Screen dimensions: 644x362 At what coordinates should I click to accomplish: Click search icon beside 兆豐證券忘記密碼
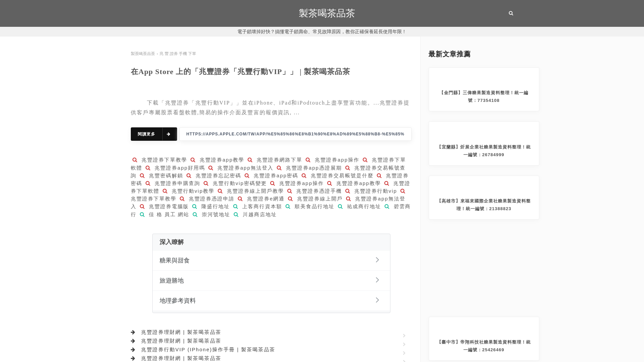189,176
